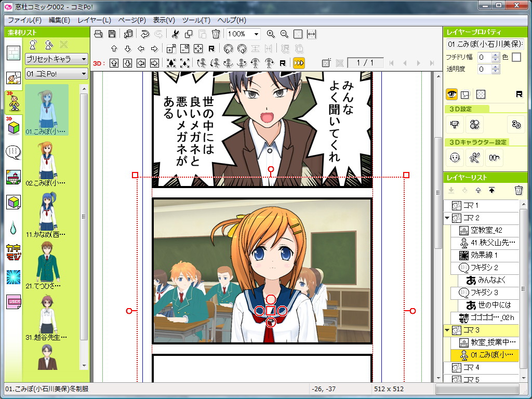
Task: Collapse コマ 2 layer group
Action: pyautogui.click(x=447, y=218)
